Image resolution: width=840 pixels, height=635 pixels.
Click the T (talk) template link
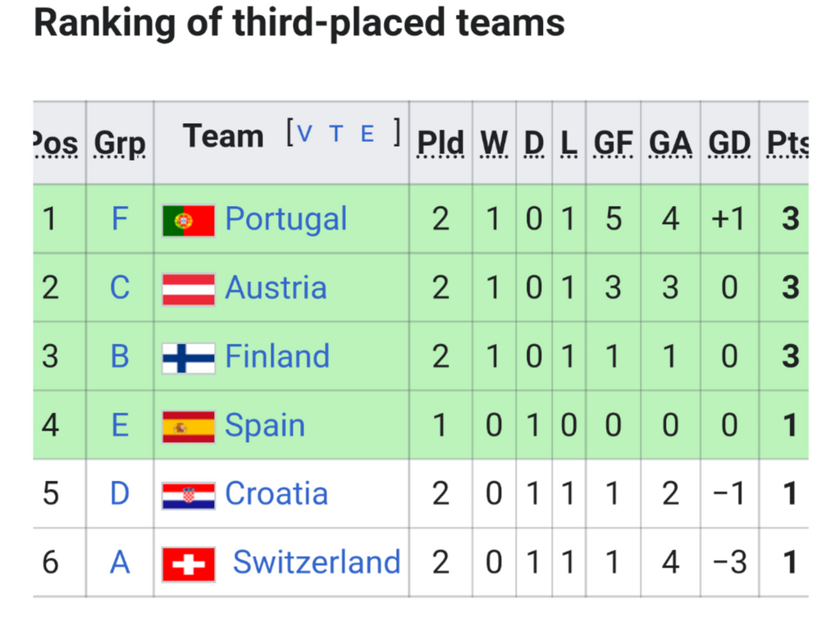(336, 135)
